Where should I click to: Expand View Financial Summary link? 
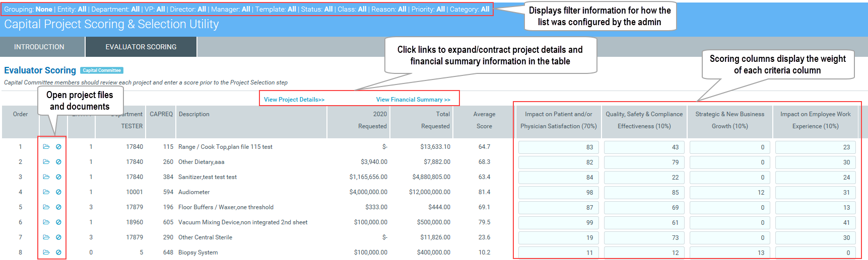[x=413, y=100]
